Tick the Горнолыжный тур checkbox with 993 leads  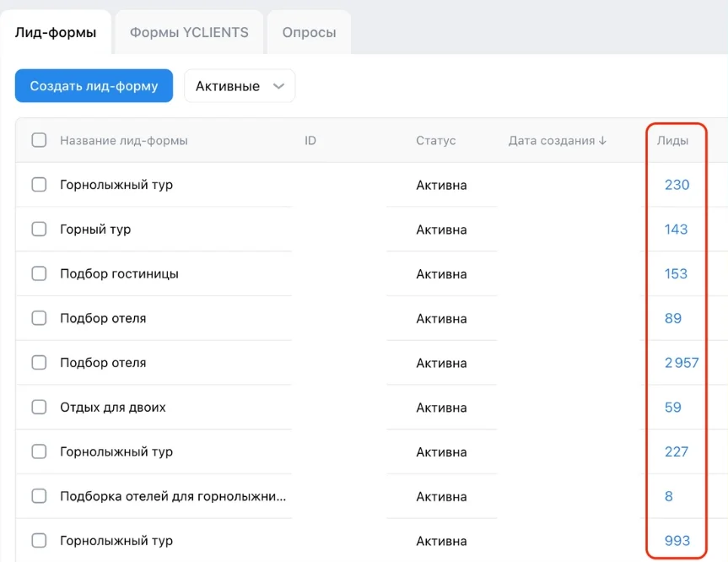[39, 541]
